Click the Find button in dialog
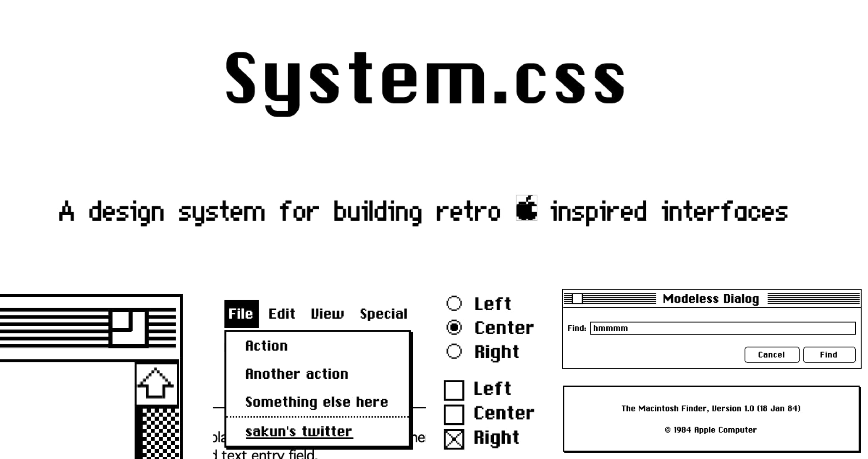This screenshot has height=459, width=868. 829,354
